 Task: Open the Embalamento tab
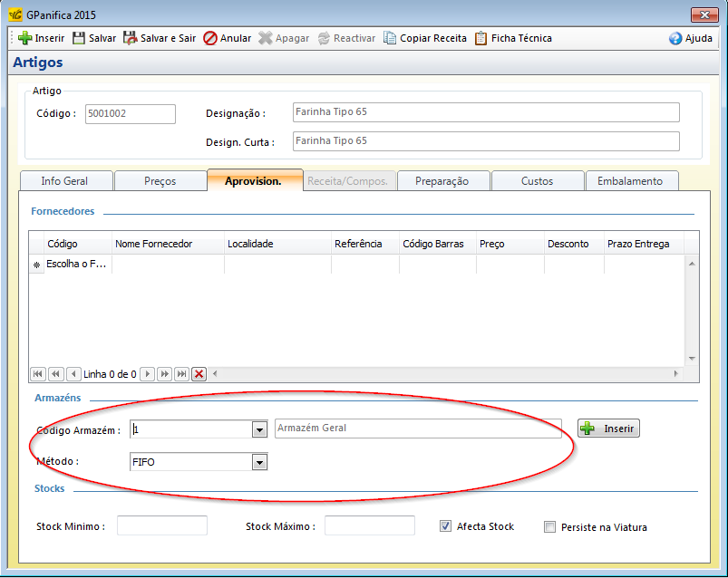tap(630, 180)
